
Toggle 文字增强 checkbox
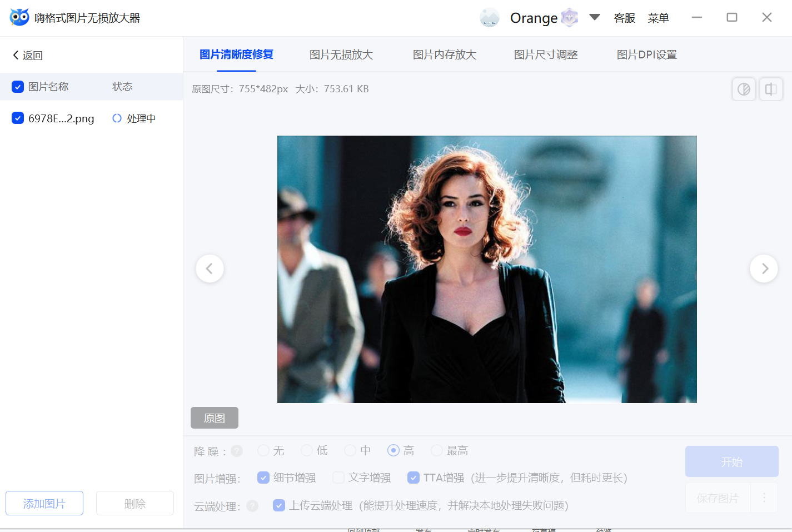pos(338,478)
